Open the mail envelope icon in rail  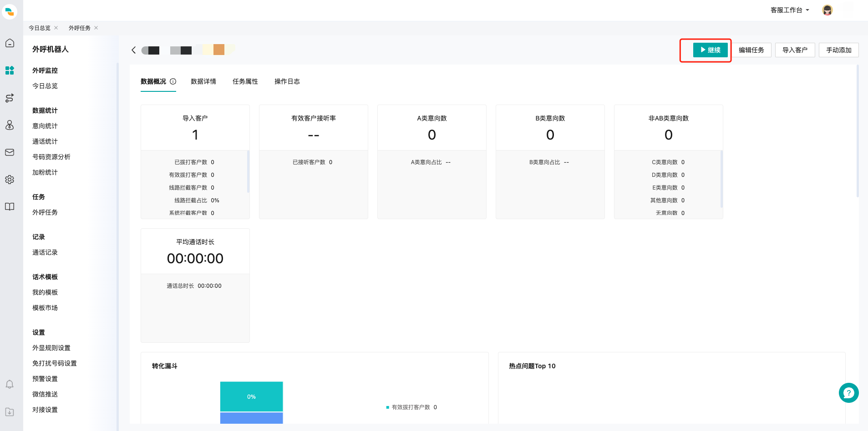click(x=10, y=152)
